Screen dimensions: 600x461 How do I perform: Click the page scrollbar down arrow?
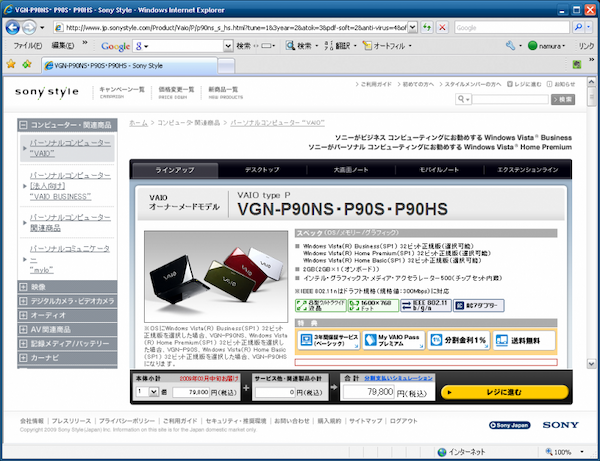tap(591, 363)
